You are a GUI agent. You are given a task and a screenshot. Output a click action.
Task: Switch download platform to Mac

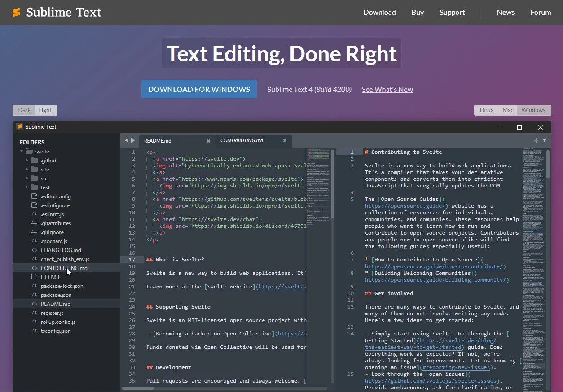coord(508,110)
